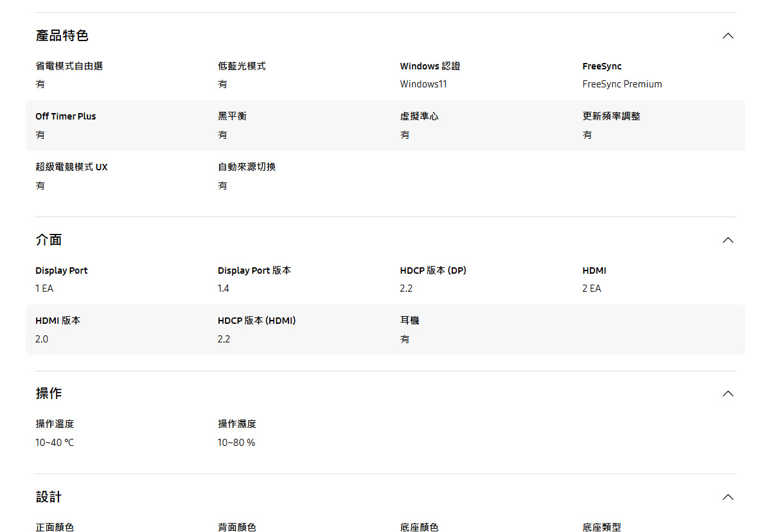Click the Off Timer Plus label
This screenshot has width=771, height=532.
(66, 116)
